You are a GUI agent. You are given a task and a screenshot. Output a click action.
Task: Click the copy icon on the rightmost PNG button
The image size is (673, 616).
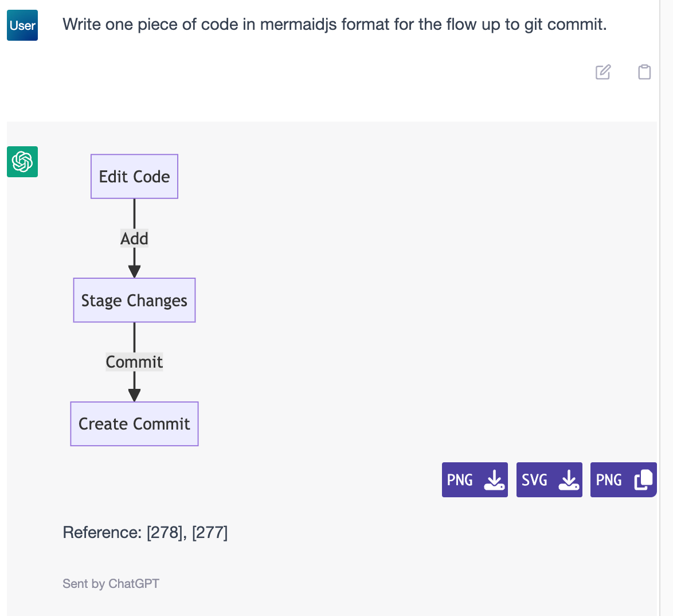click(643, 479)
